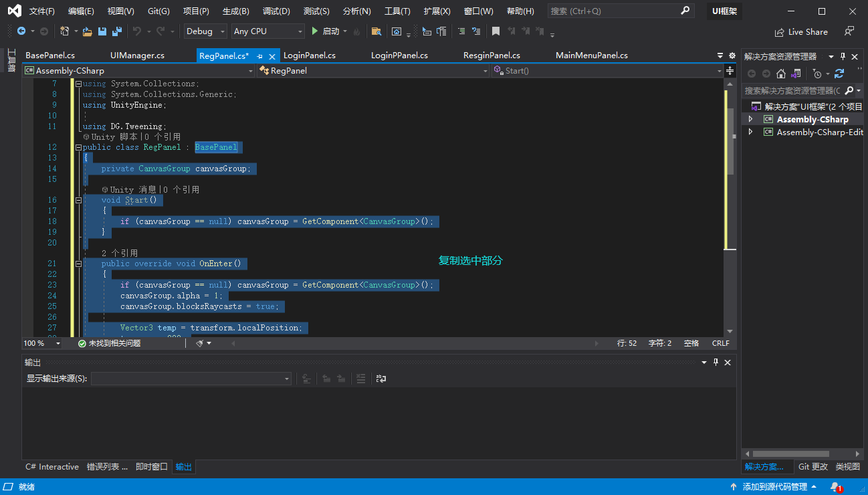Switch to the UIManager.cs tab
The width and height of the screenshot is (868, 495).
[137, 56]
